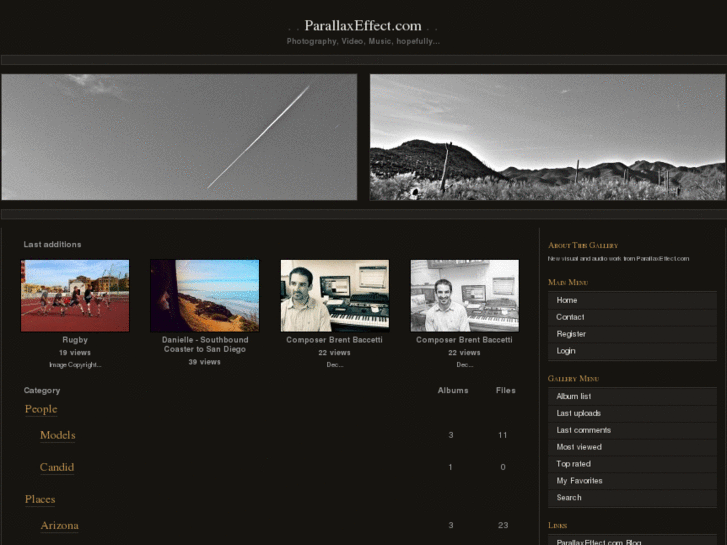Open the contrail sky banner photo

[179, 137]
